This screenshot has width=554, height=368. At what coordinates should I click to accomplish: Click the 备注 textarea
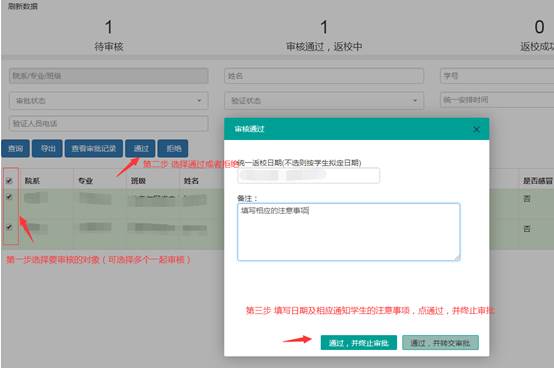(349, 232)
